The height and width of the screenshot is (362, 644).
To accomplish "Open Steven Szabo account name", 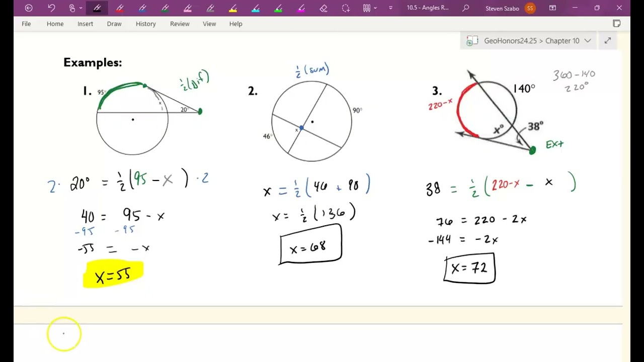I will coord(502,9).
